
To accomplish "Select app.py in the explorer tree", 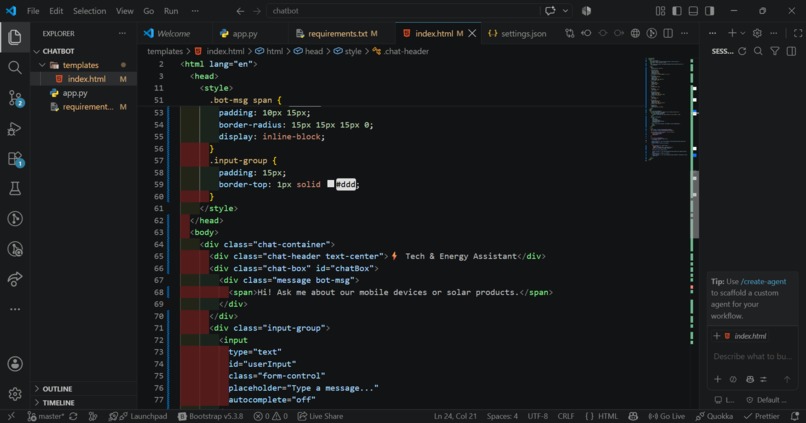I will click(75, 93).
